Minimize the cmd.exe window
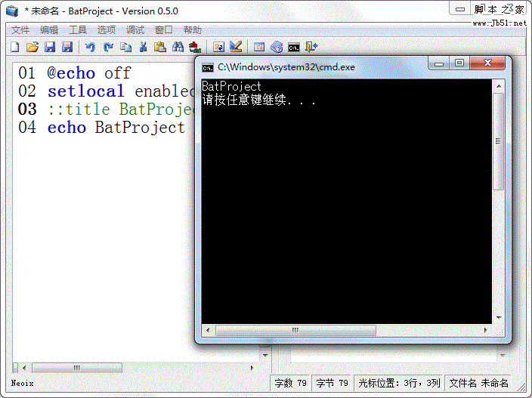 click(x=439, y=63)
